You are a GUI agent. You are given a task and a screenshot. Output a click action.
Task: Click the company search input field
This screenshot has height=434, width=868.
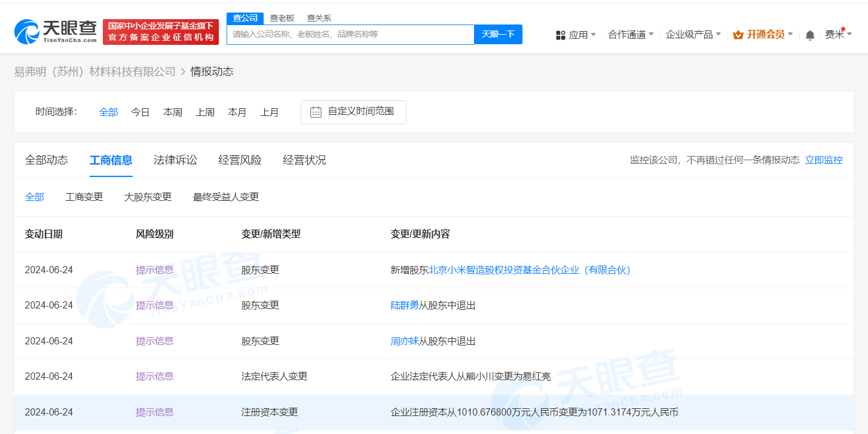(351, 34)
